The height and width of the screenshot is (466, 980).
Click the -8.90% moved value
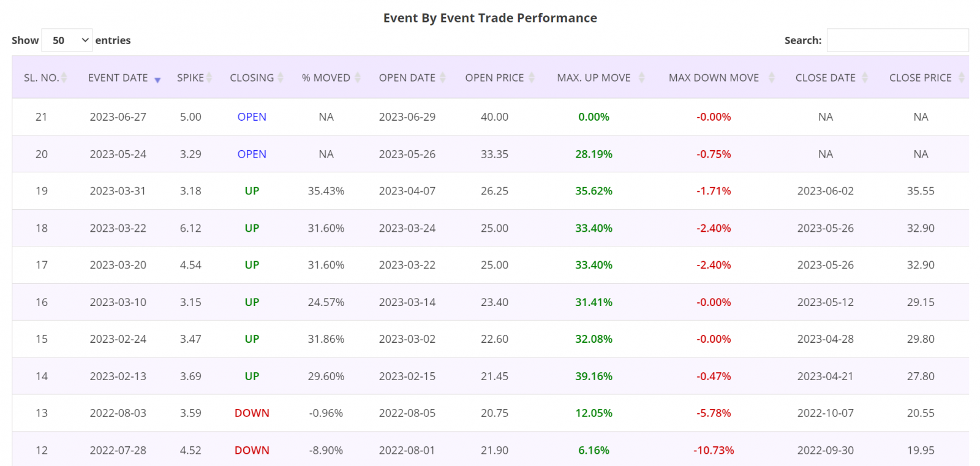pos(326,451)
